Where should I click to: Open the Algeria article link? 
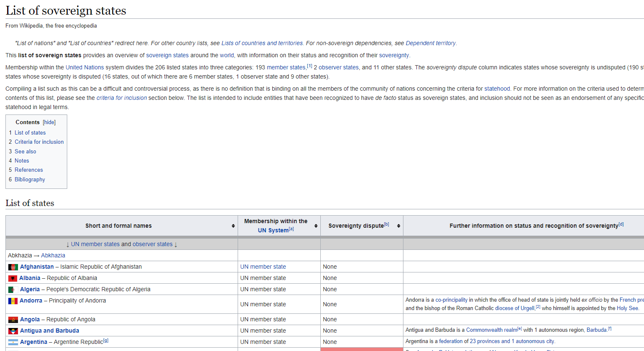pyautogui.click(x=30, y=289)
